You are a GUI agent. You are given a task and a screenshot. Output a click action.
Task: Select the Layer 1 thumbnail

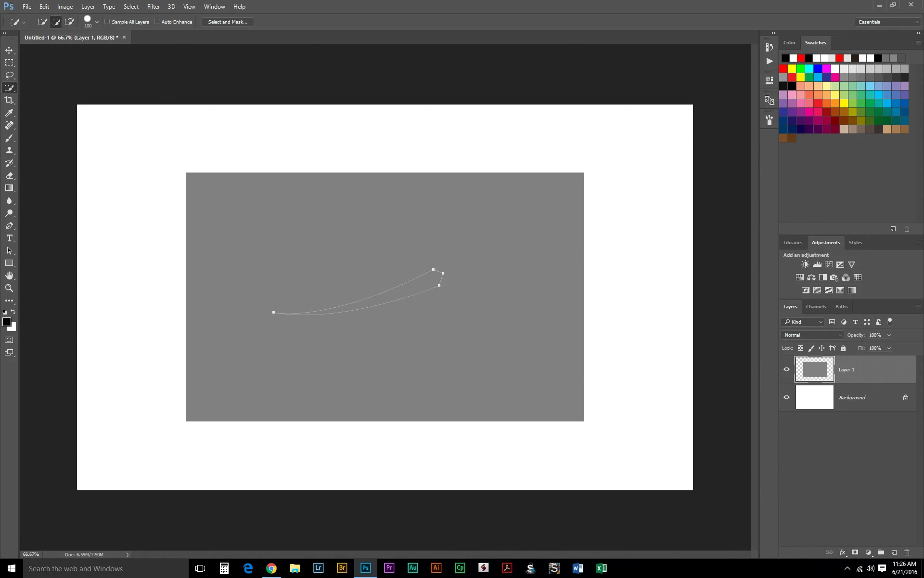(x=814, y=369)
